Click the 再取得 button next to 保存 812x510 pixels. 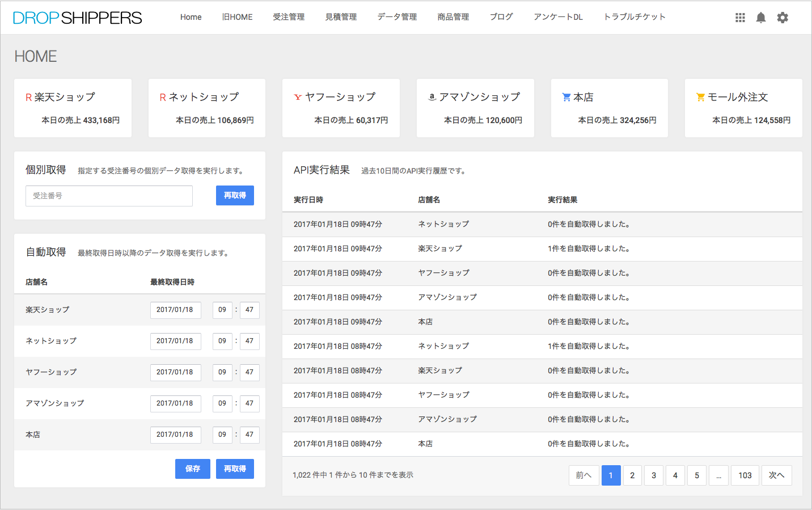pos(235,469)
